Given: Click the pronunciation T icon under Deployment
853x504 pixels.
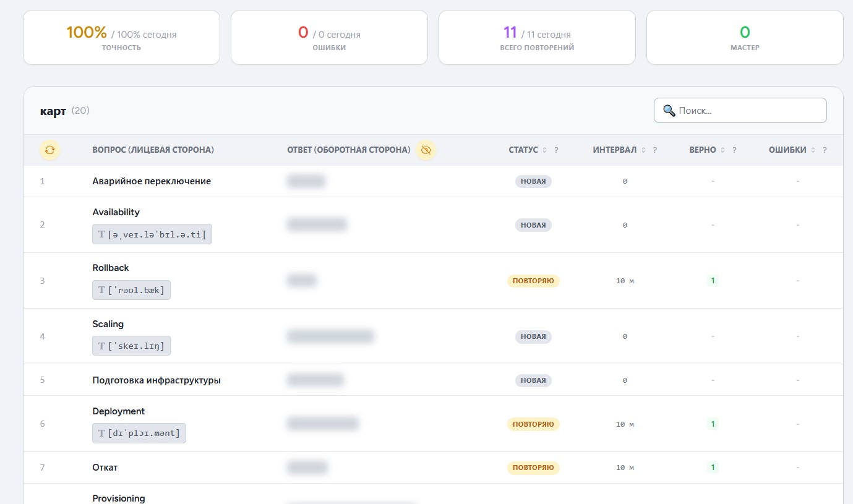Looking at the screenshot, I should pyautogui.click(x=101, y=433).
